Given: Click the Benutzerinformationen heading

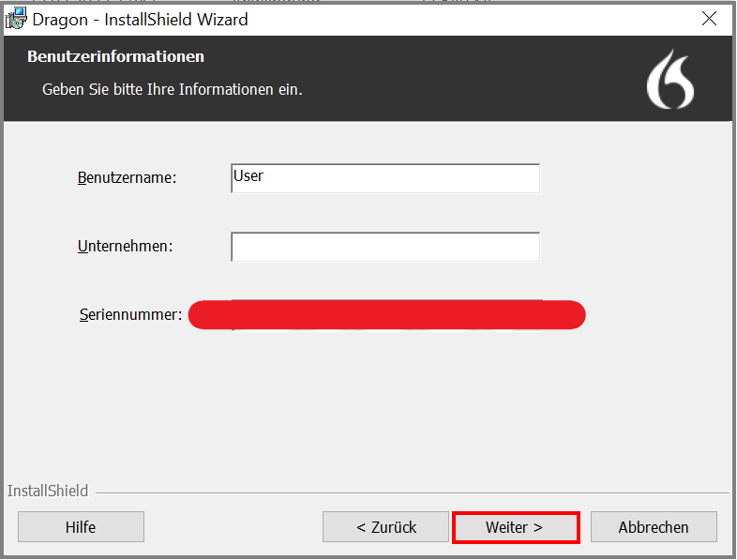Looking at the screenshot, I should pos(115,56).
